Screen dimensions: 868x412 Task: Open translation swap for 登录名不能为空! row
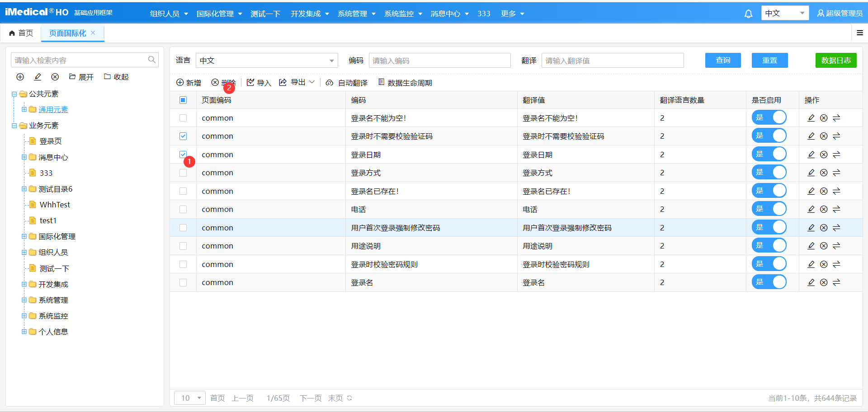coord(836,118)
